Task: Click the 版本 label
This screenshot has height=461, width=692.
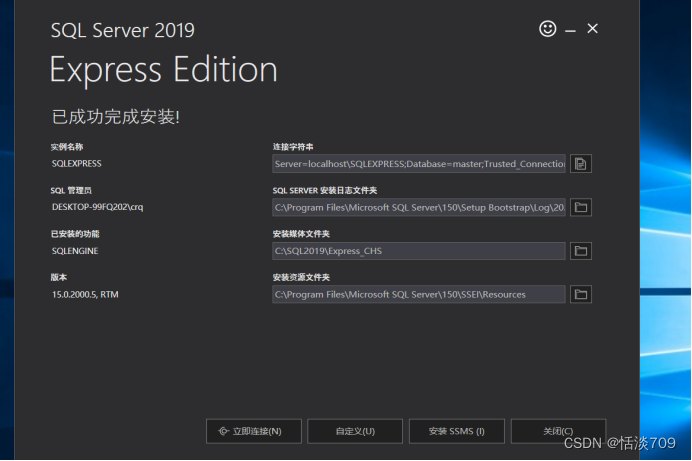Action: (59, 277)
